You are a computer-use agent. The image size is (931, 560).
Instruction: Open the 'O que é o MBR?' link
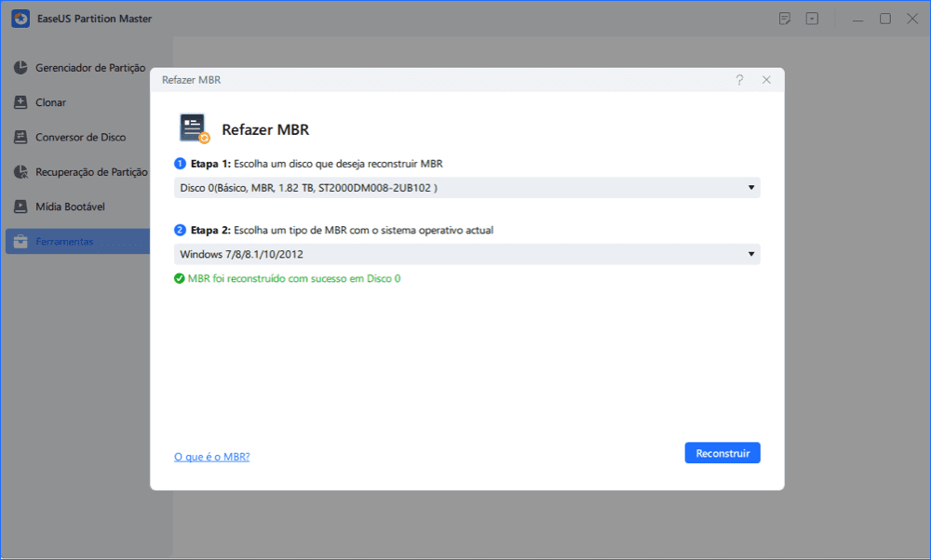212,456
